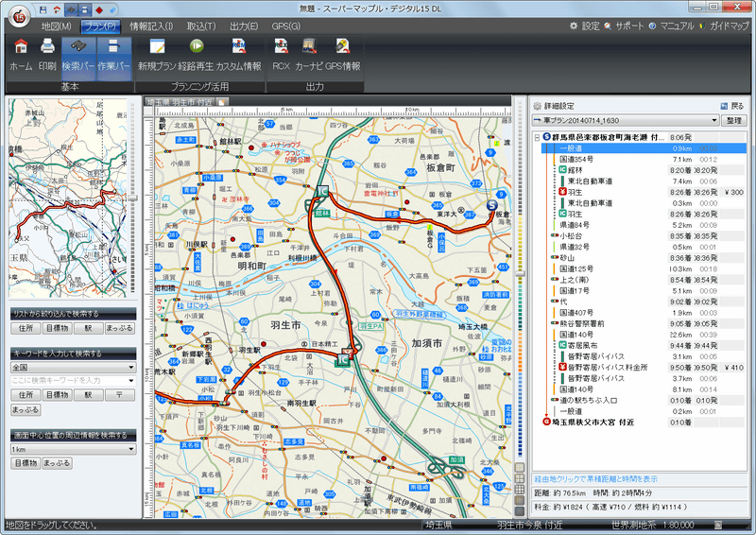This screenshot has height=535, width=756.
Task: Open the keyword history dropdown arrow
Action: pyautogui.click(x=131, y=381)
